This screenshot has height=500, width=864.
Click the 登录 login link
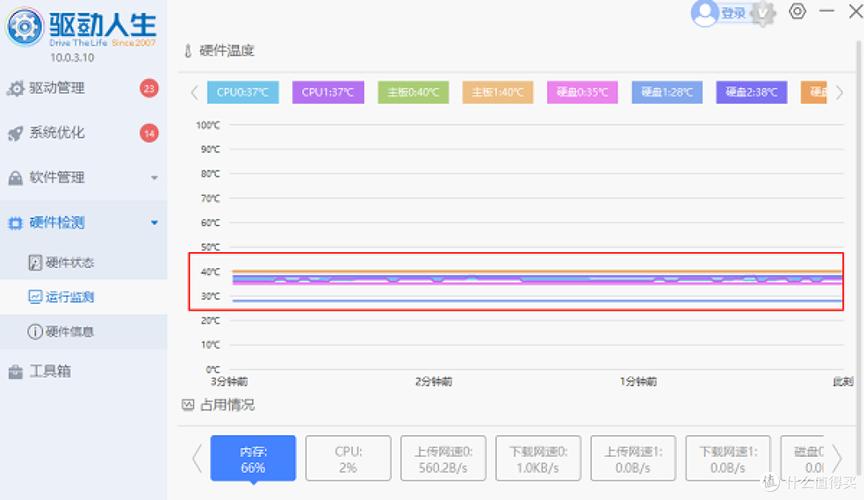coord(733,13)
